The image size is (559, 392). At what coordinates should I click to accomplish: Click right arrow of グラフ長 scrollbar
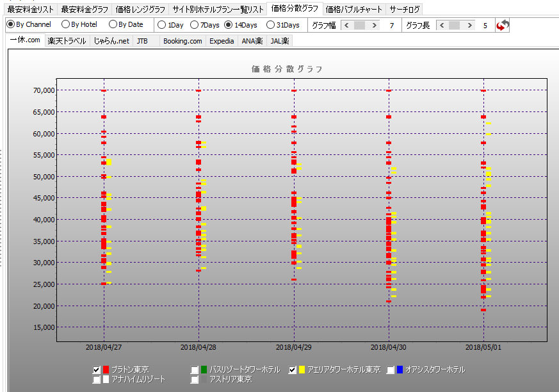click(x=470, y=25)
